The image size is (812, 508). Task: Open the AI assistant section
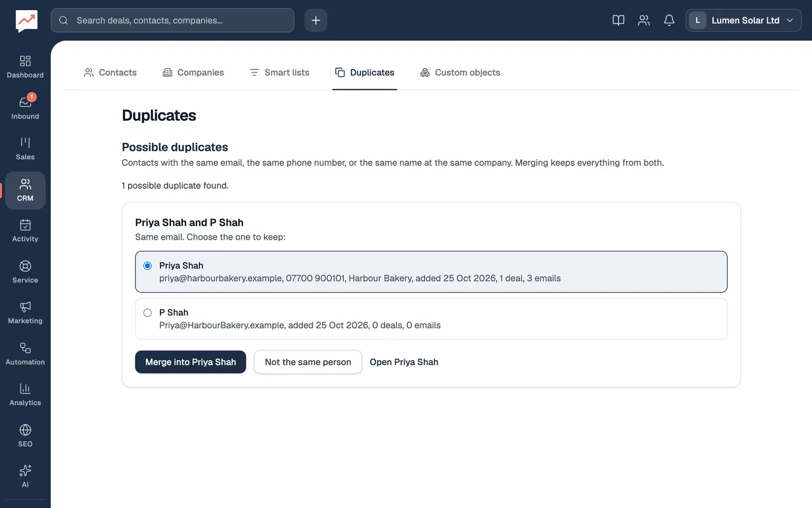coord(25,476)
